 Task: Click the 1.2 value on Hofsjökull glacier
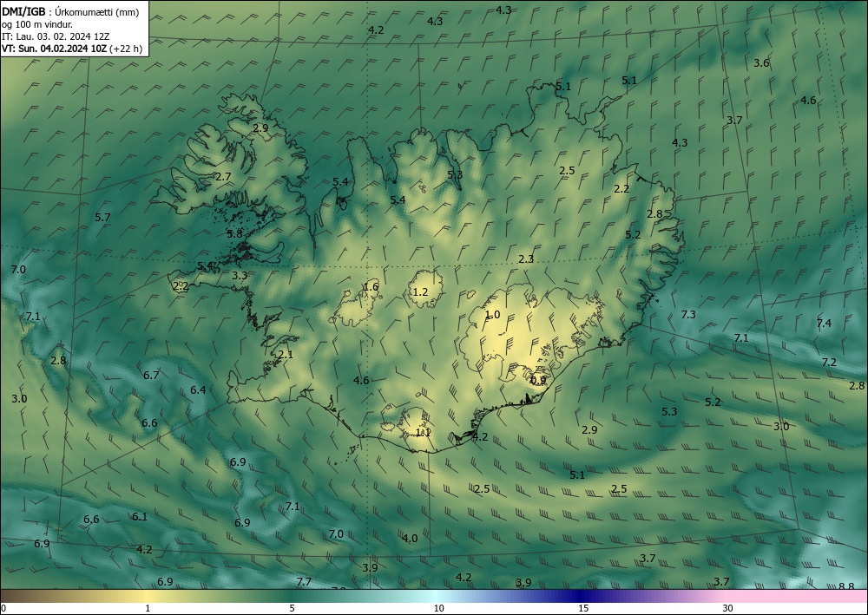click(x=421, y=291)
